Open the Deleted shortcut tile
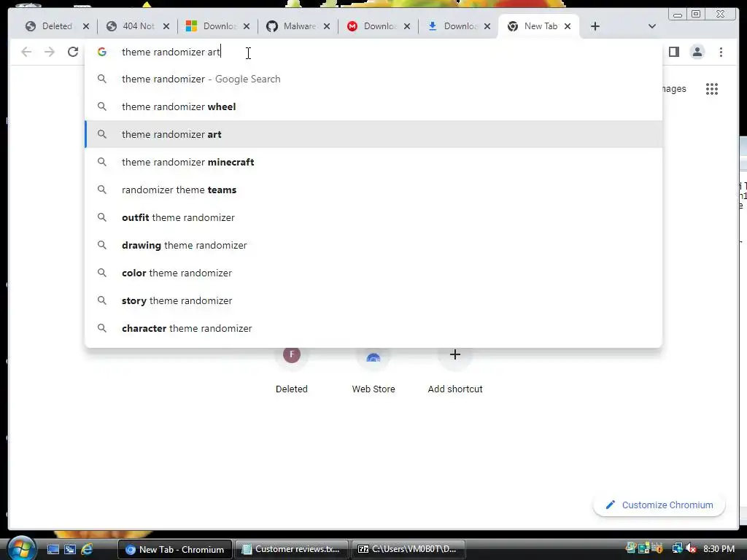Screen dimensions: 747x560 click(292, 370)
